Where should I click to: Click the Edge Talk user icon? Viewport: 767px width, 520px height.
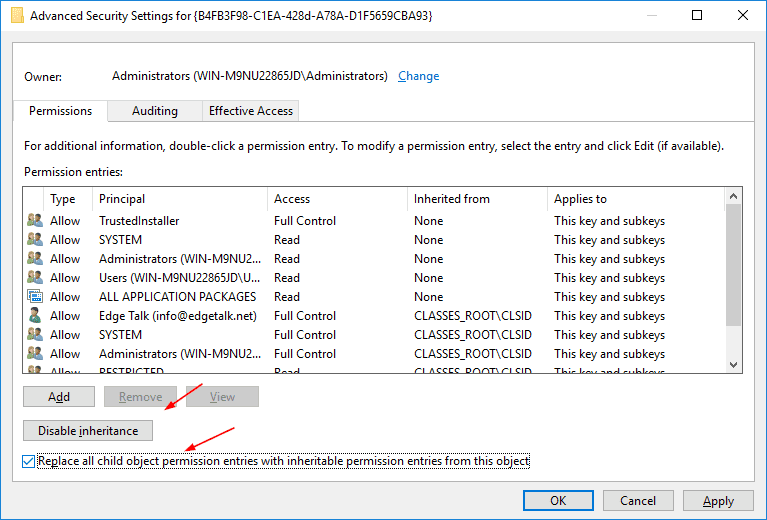tap(35, 316)
